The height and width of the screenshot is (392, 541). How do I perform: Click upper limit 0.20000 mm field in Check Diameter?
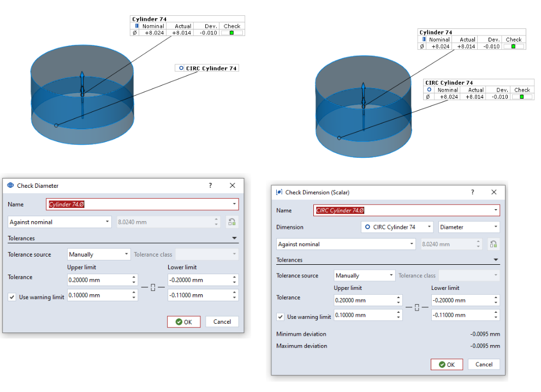click(x=98, y=280)
